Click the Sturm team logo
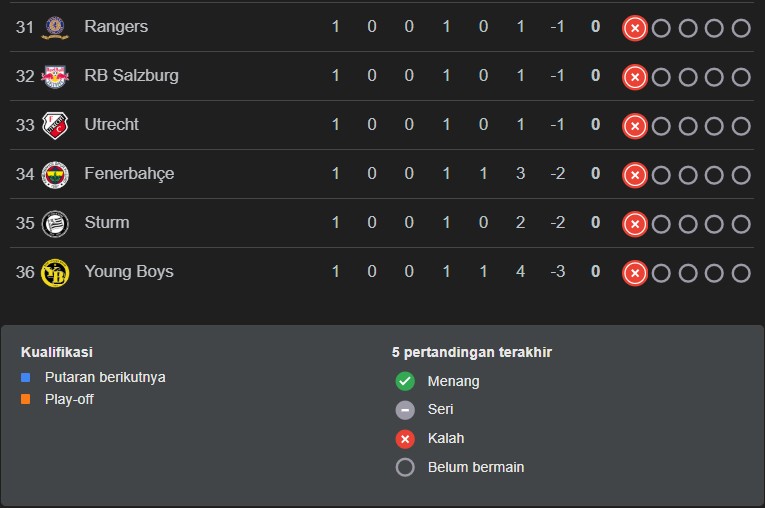This screenshot has height=508, width=765. tap(55, 223)
